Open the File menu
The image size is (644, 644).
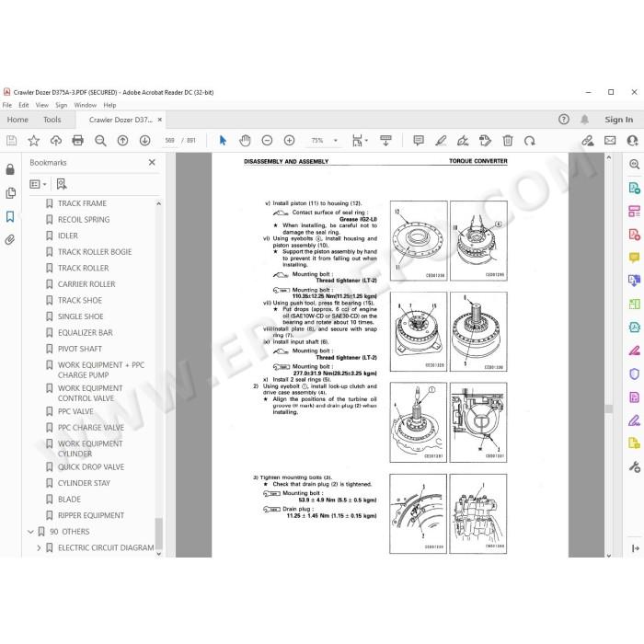pos(7,105)
